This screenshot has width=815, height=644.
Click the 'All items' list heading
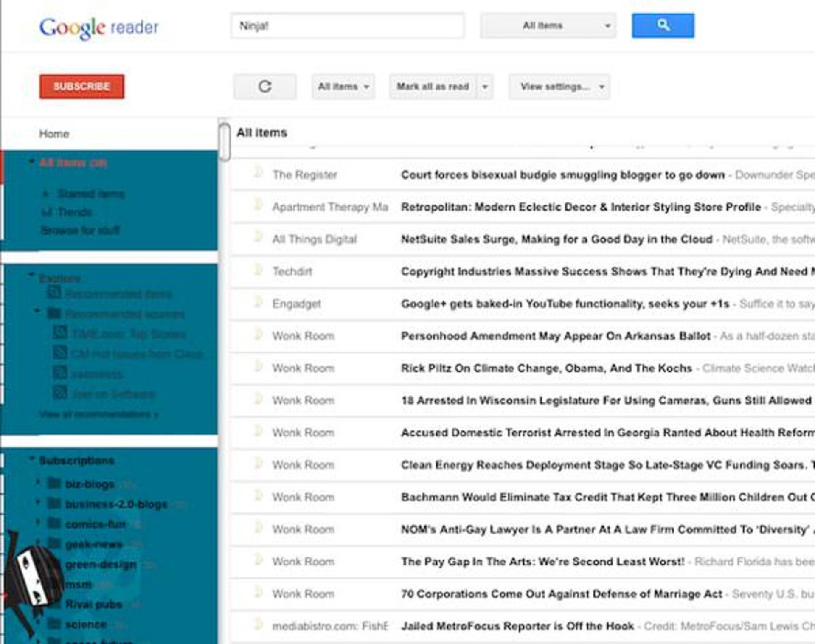[x=262, y=132]
